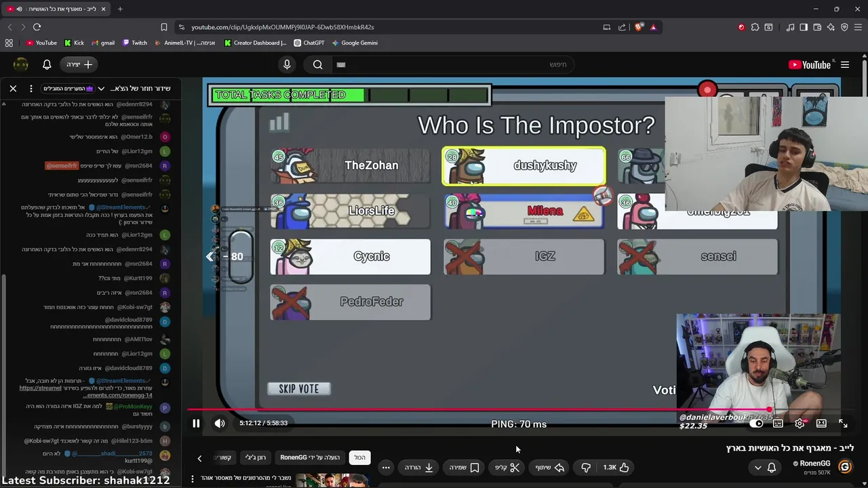Create a clip with קליפ button
Screen dimensions: 868x488
pos(507,467)
